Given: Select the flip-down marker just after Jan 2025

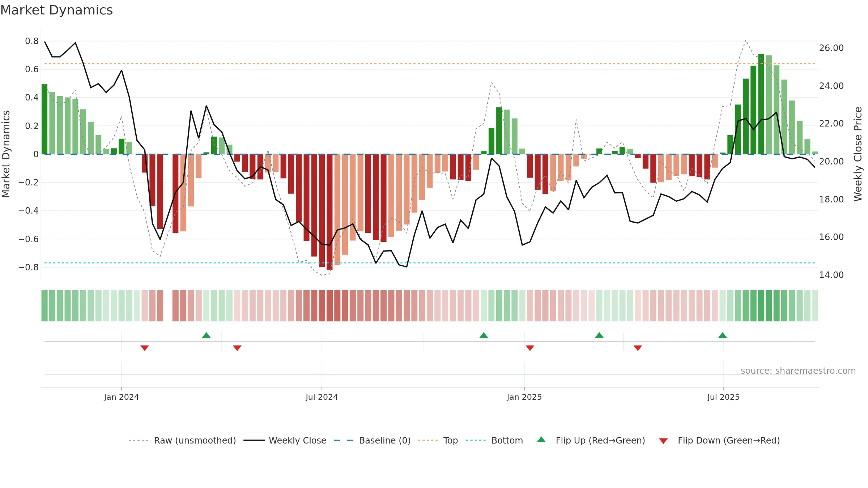Looking at the screenshot, I should coord(530,348).
